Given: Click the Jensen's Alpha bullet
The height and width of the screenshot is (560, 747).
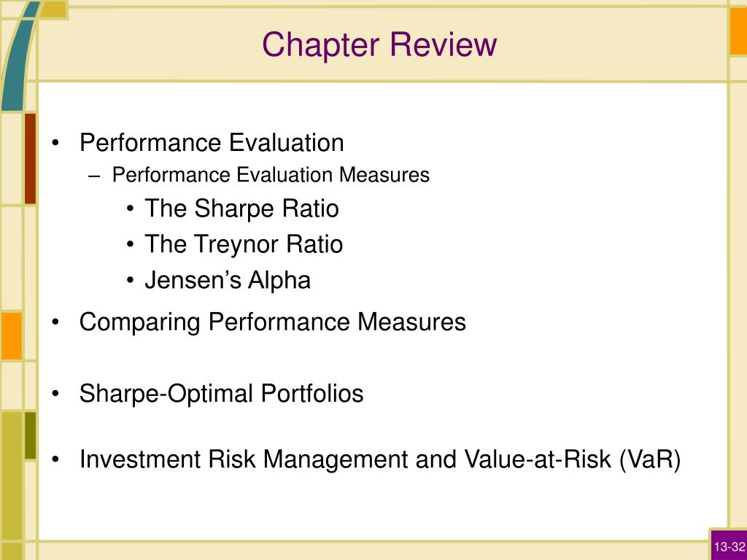Looking at the screenshot, I should point(228,280).
